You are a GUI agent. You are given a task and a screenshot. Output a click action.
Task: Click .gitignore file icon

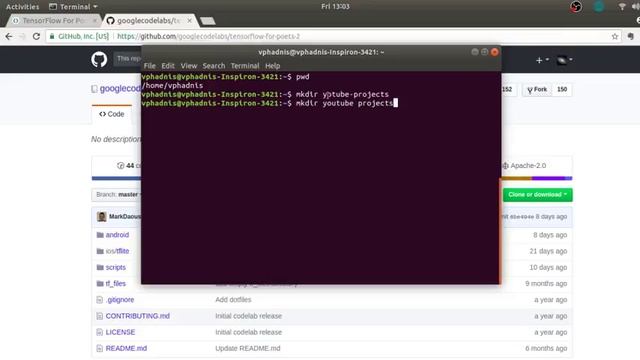coord(100,300)
